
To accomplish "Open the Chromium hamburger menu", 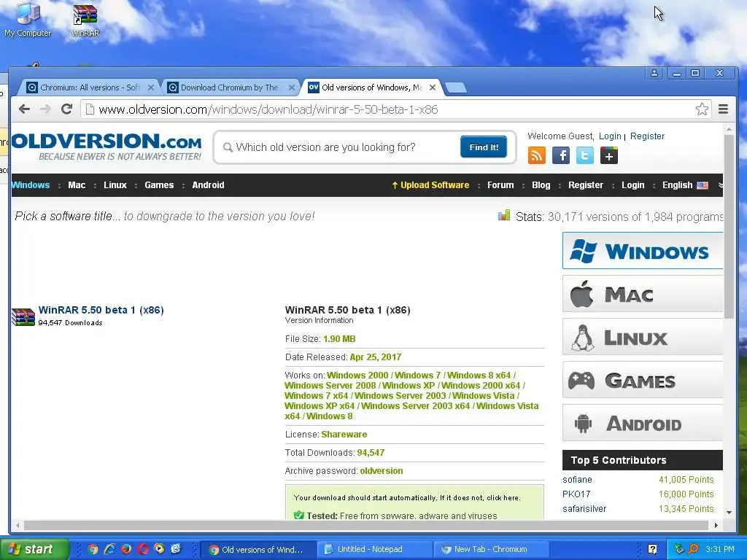I will (x=723, y=109).
